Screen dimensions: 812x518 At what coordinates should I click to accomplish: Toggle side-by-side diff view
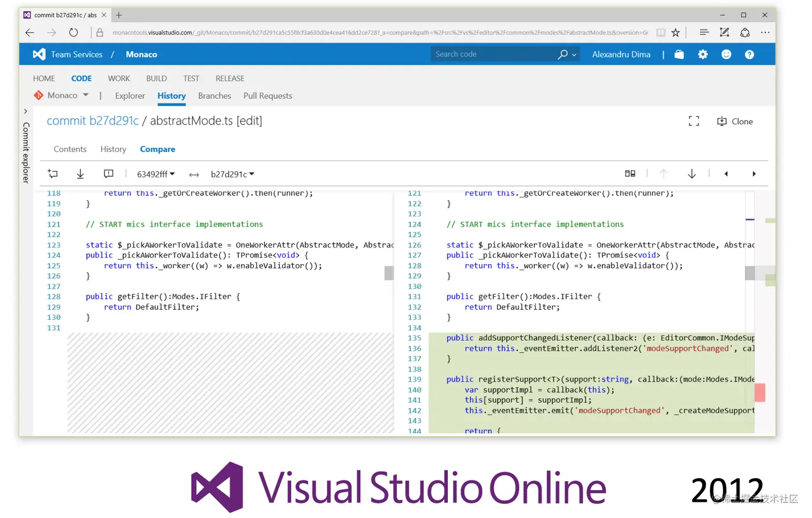point(630,173)
